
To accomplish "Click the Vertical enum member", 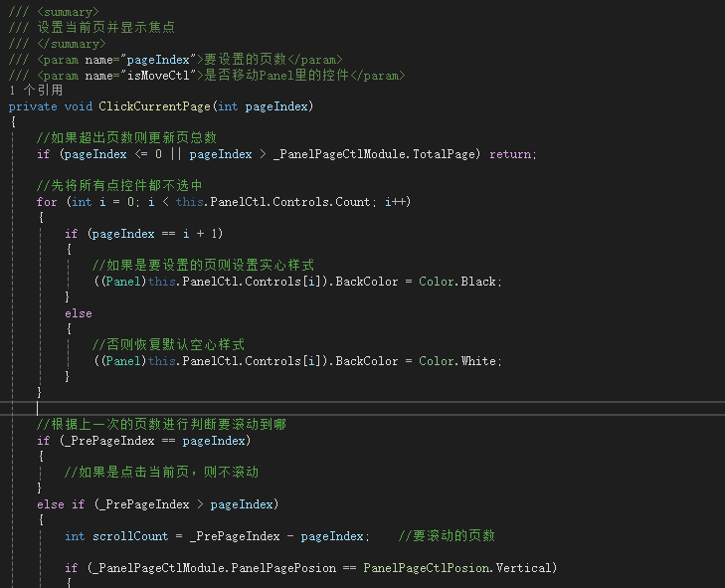I will pos(528,568).
